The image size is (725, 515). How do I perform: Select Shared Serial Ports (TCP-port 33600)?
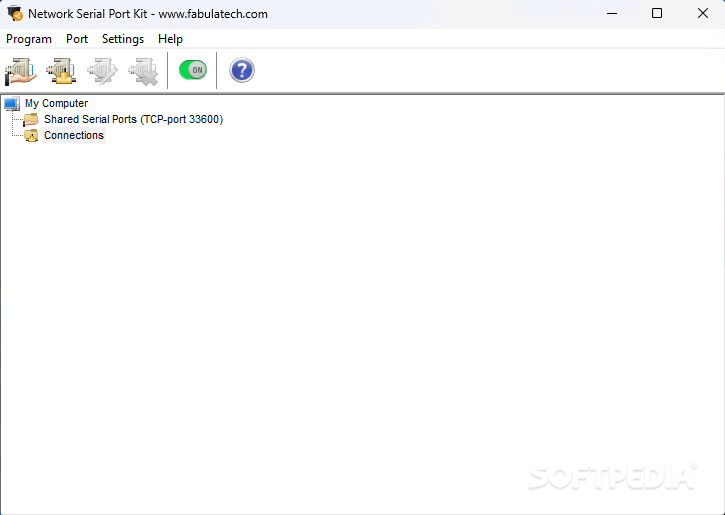[x=133, y=119]
